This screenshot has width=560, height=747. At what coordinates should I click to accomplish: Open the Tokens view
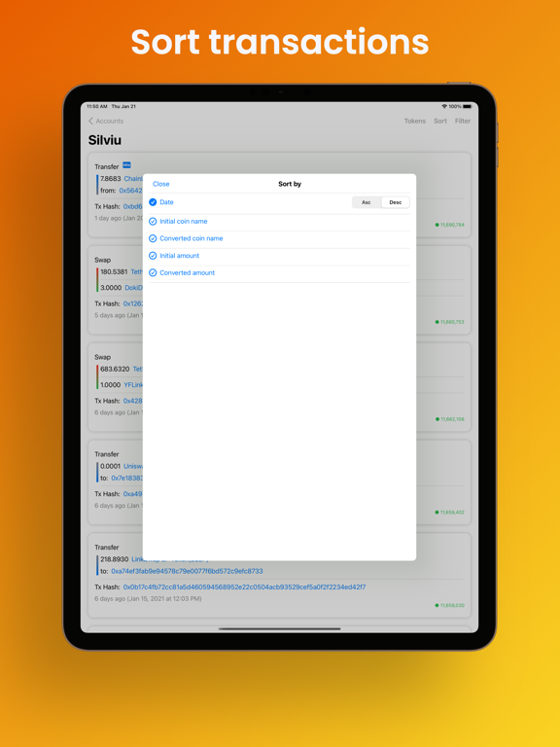[415, 121]
